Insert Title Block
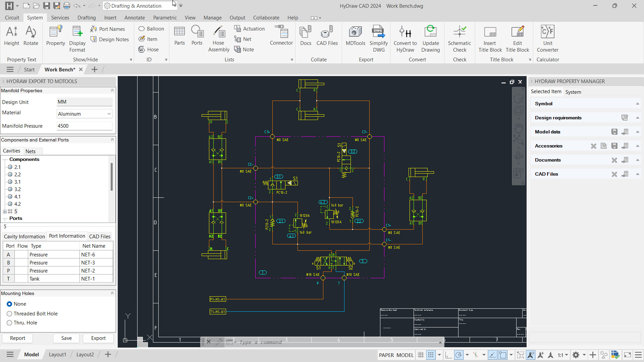Viewport: 644px width, 362px height. pos(490,39)
